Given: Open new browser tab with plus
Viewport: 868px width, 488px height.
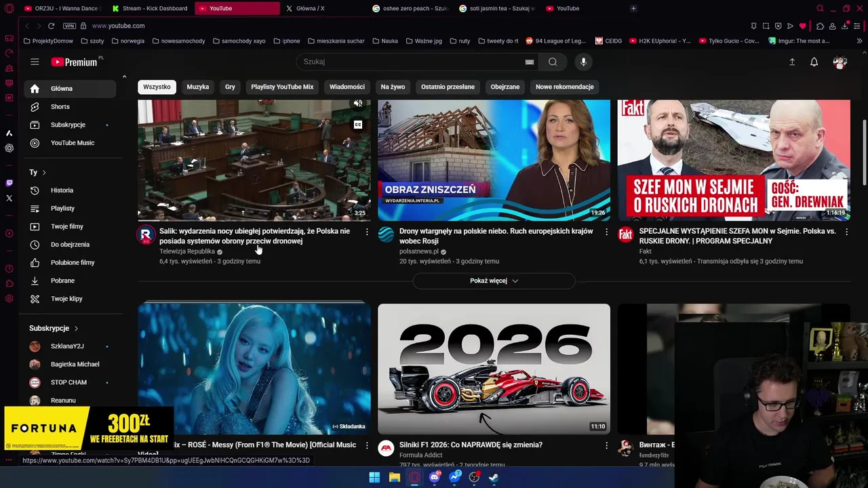Looking at the screenshot, I should point(633,8).
